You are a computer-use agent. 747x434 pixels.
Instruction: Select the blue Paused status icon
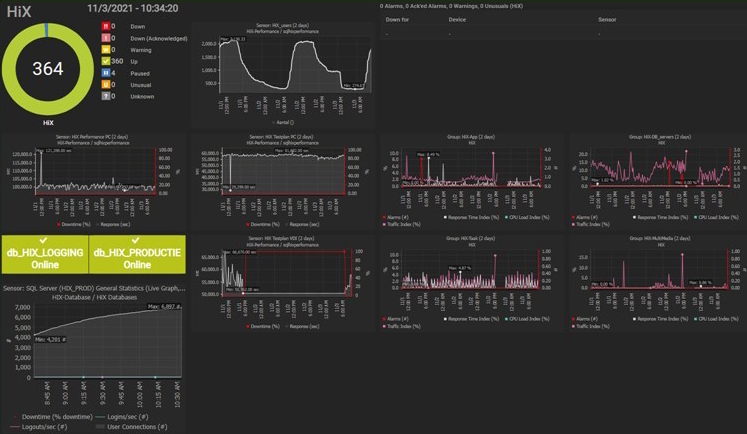click(106, 73)
